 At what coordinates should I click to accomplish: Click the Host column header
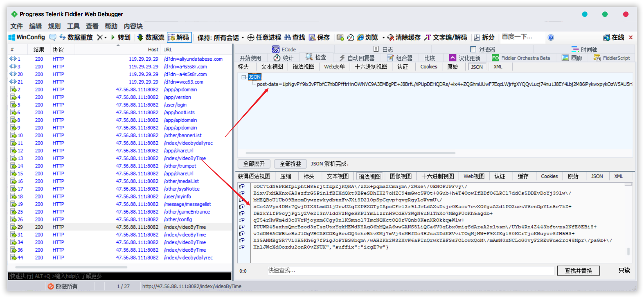tap(153, 50)
